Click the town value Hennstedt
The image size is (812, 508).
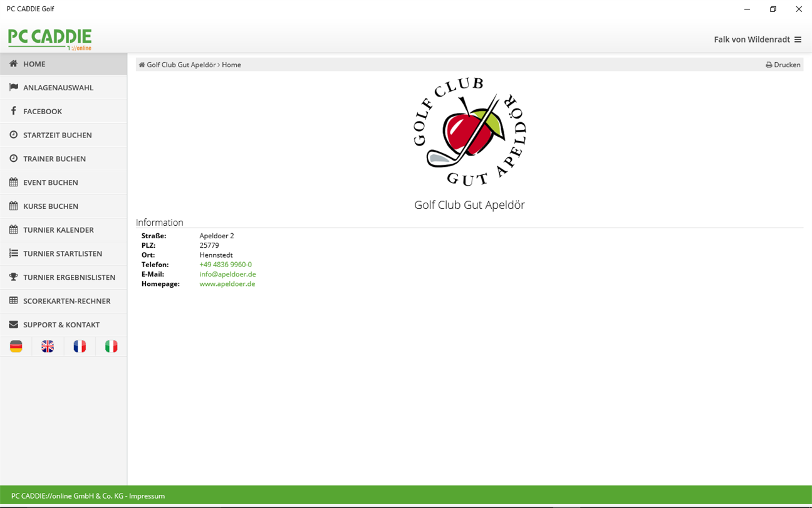point(216,255)
